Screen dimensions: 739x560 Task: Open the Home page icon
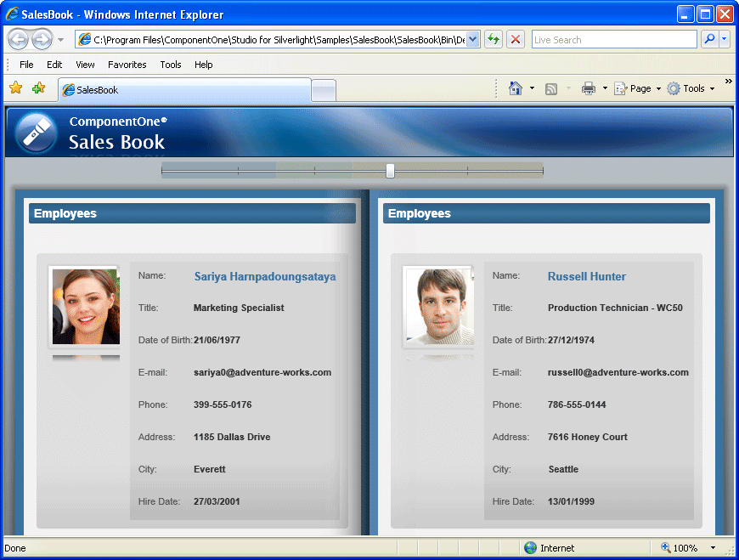(516, 88)
